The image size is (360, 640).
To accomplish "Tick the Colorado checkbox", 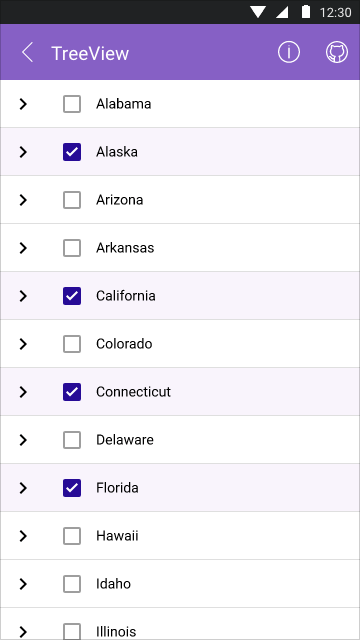I will pos(72,344).
